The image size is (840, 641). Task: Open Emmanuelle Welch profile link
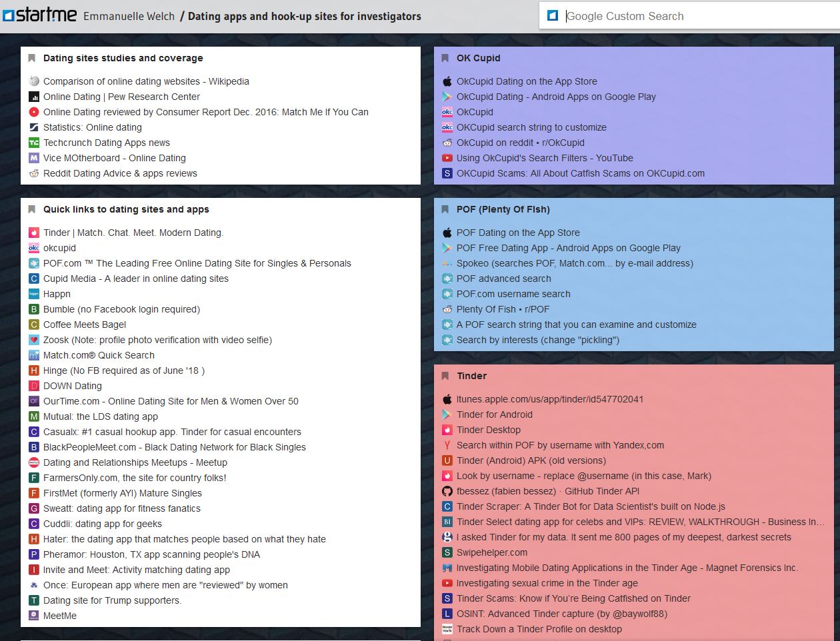[129, 16]
